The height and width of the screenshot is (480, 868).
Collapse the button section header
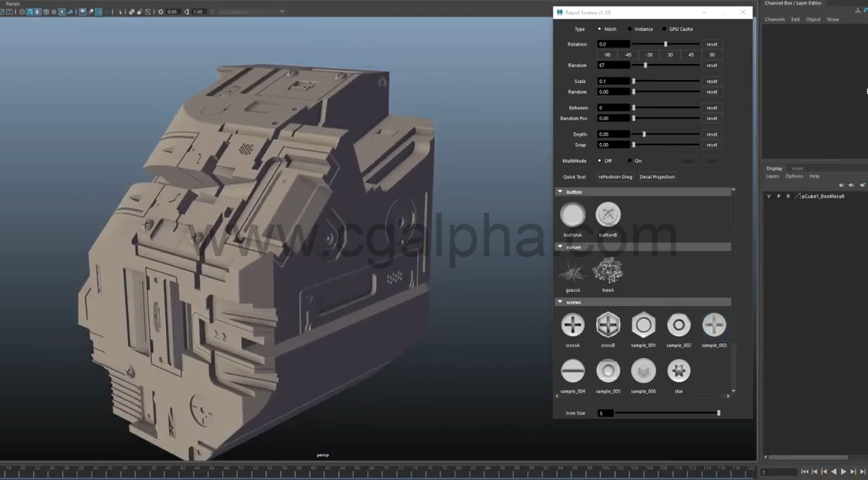560,191
